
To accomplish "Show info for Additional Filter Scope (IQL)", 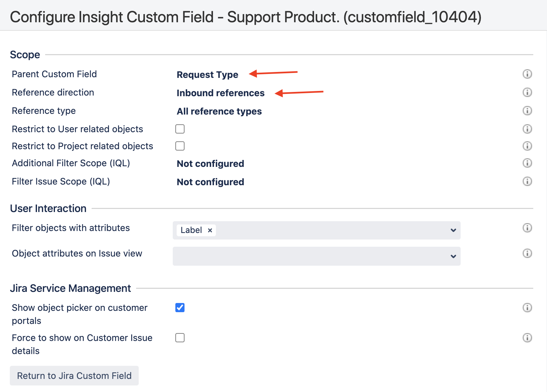I will (x=527, y=163).
